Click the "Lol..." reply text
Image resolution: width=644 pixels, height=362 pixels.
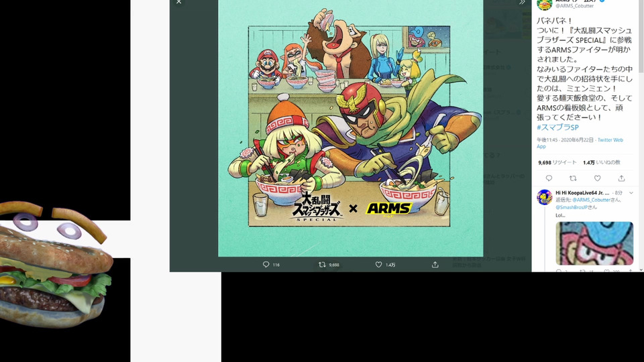(560, 215)
